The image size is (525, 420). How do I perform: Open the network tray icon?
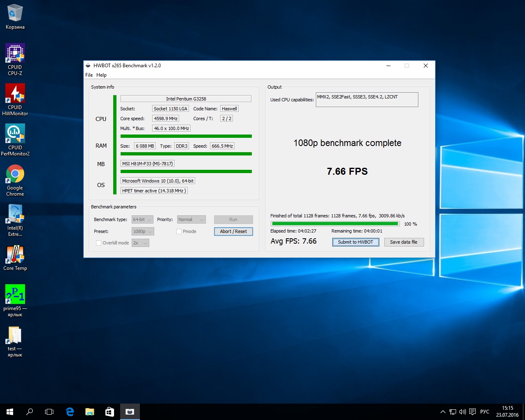(x=453, y=412)
